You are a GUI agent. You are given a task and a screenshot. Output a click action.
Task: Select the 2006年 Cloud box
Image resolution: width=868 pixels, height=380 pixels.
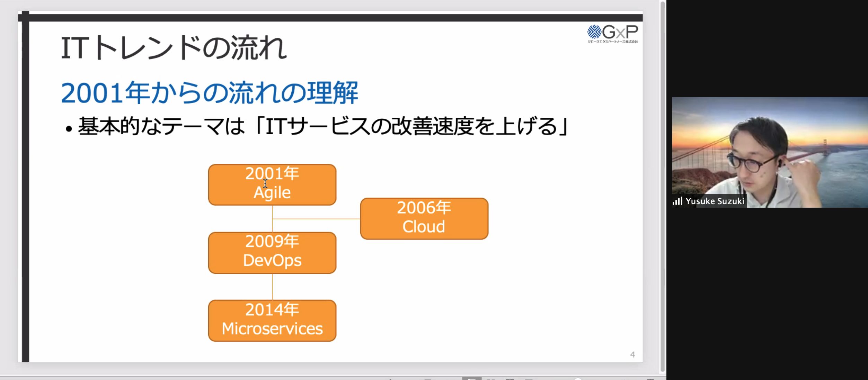[424, 218]
